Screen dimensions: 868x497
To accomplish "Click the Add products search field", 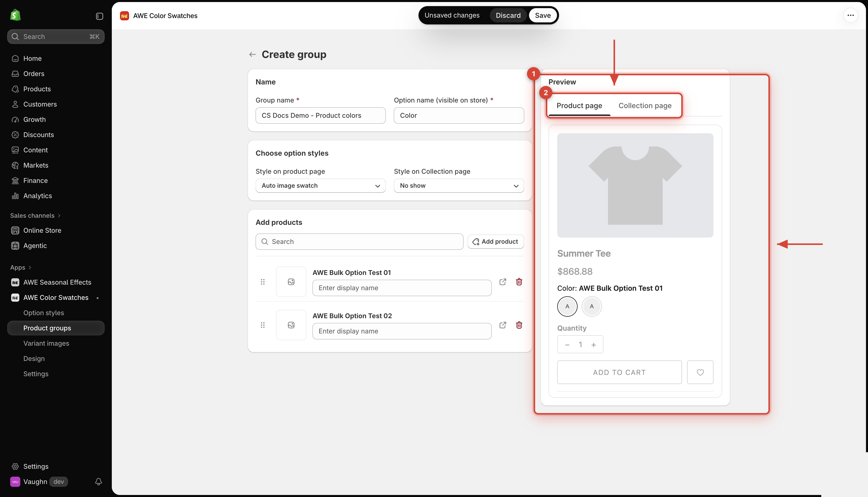I will click(359, 241).
